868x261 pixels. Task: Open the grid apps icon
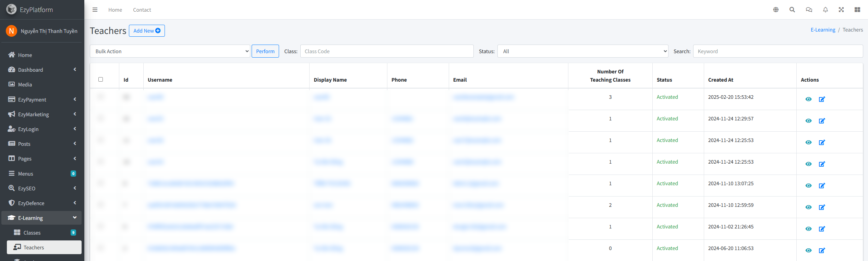(857, 10)
